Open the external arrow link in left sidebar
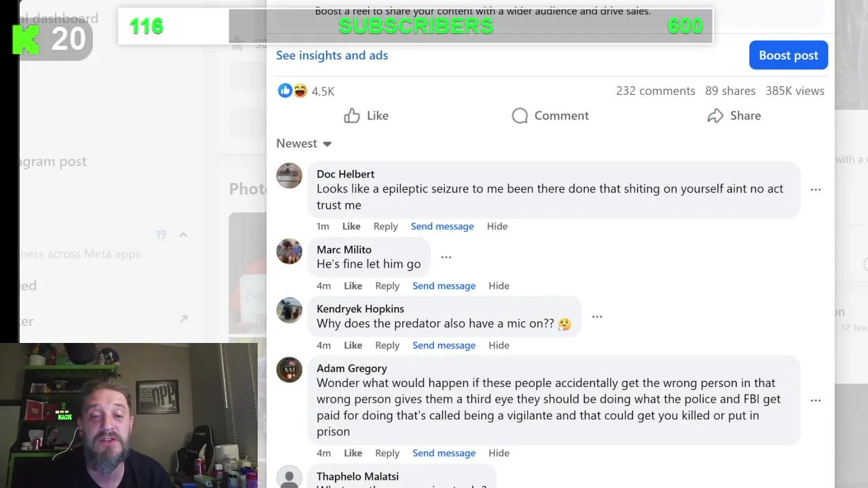Viewport: 868px width, 488px height. pos(183,319)
